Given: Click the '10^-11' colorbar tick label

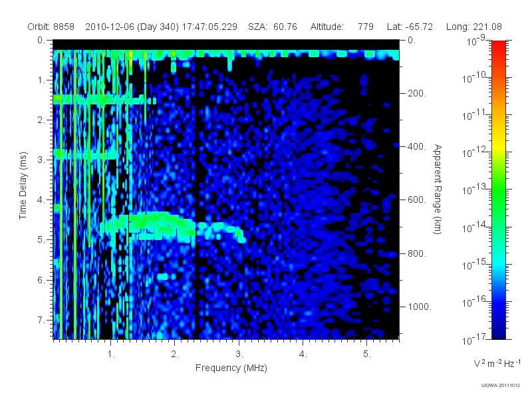Looking at the screenshot, I should pyautogui.click(x=475, y=114).
